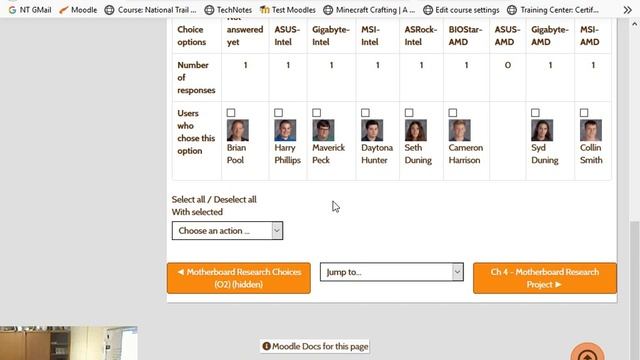The image size is (640, 360).
Task: Click the ASRock-Intel column header
Action: coord(421,36)
